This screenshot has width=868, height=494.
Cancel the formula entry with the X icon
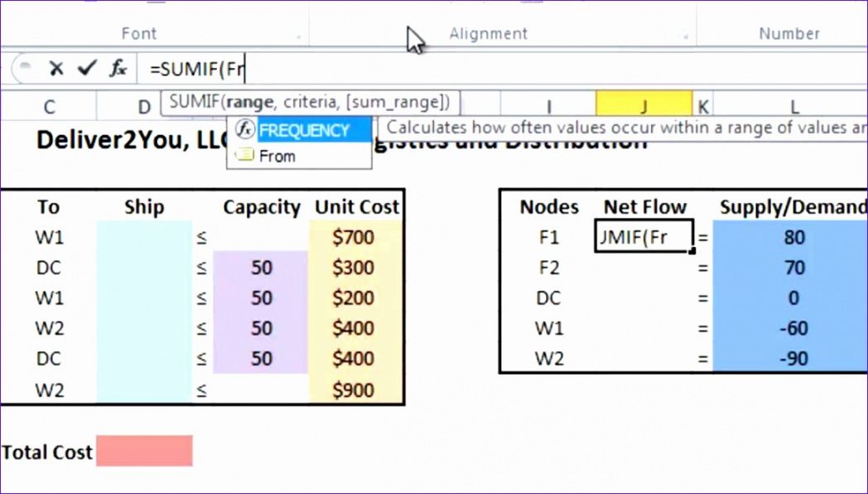(56, 68)
